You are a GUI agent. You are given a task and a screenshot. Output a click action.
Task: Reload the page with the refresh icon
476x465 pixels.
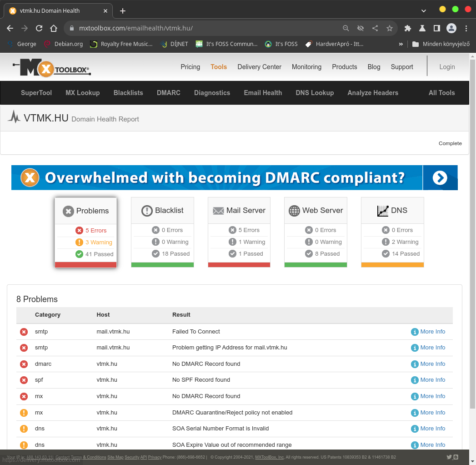point(39,28)
